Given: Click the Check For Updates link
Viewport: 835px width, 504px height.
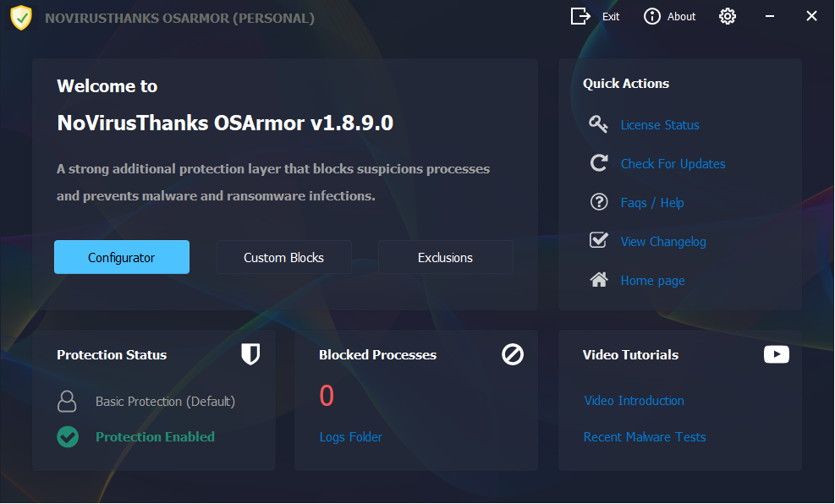Looking at the screenshot, I should [673, 164].
